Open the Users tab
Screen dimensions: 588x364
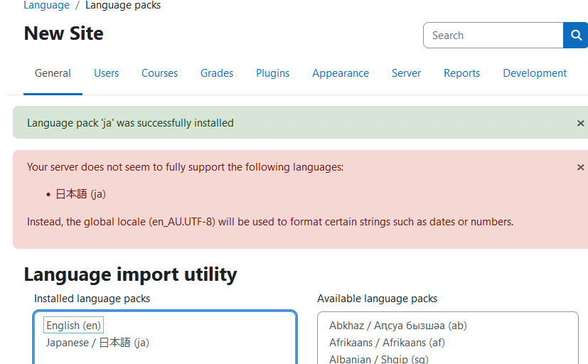[x=106, y=73]
